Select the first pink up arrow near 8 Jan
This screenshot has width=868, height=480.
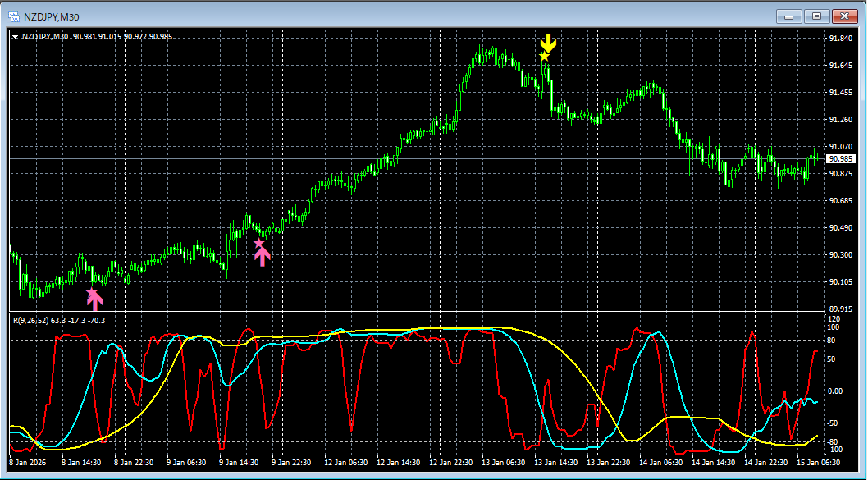[95, 301]
